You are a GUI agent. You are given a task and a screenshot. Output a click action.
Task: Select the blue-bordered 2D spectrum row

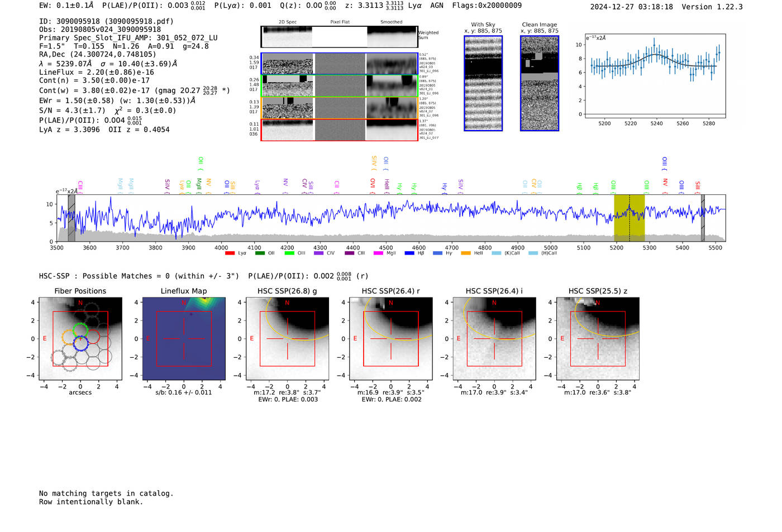tap(339, 64)
